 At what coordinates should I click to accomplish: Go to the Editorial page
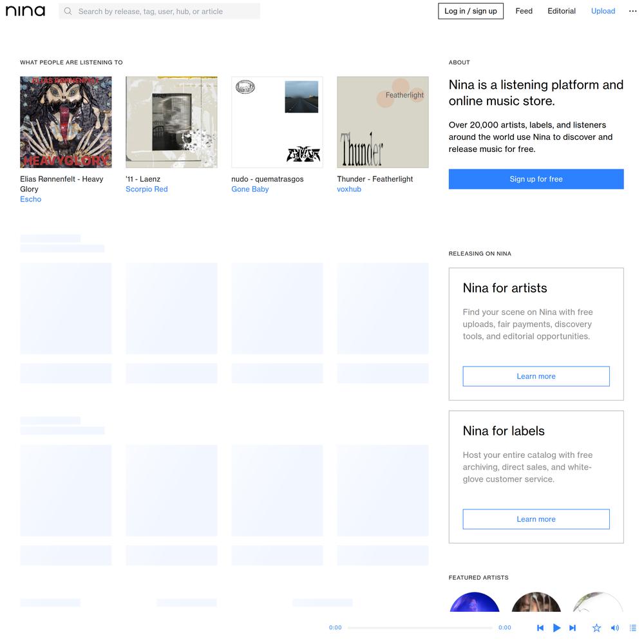[x=561, y=11]
